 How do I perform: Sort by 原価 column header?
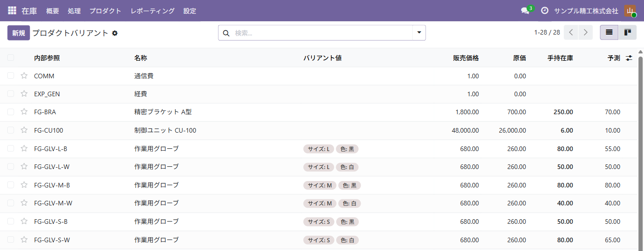tap(520, 58)
